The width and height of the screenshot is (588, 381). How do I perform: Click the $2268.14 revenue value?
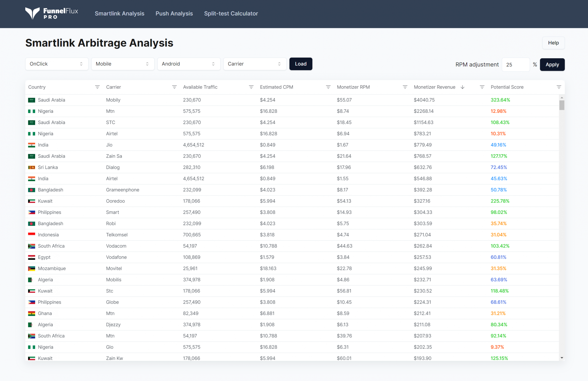tap(424, 111)
